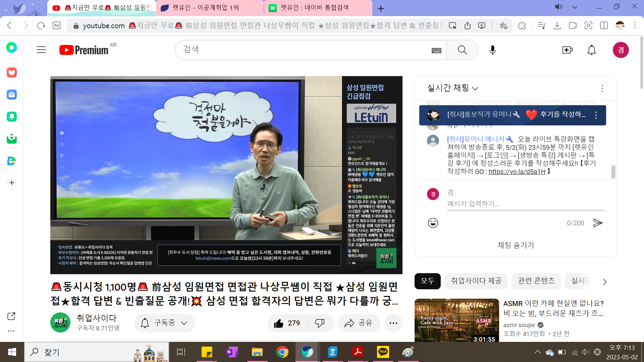Open taskbar volume control
The height and width of the screenshot is (362, 644).
[x=586, y=352]
